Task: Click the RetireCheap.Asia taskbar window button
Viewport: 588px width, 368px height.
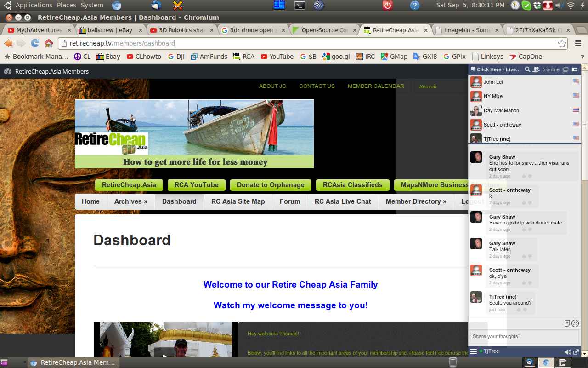Action: click(x=73, y=362)
